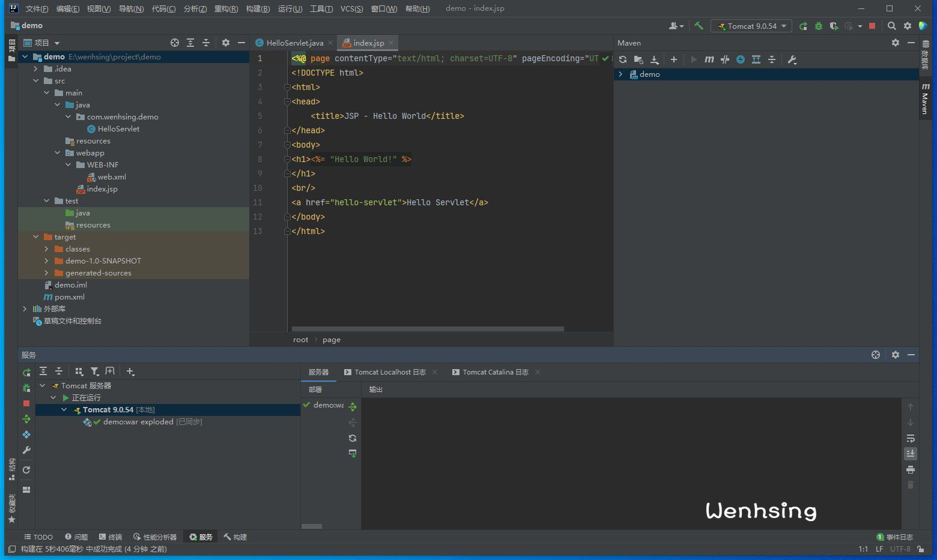Viewport: 937px width, 560px height.
Task: Run Tomcat with coverage icon
Action: tap(834, 26)
